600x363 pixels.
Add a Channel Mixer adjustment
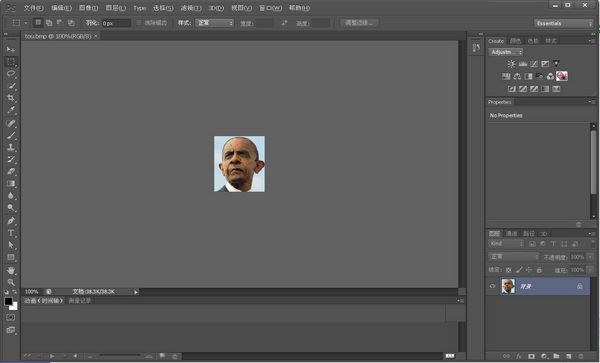click(550, 76)
